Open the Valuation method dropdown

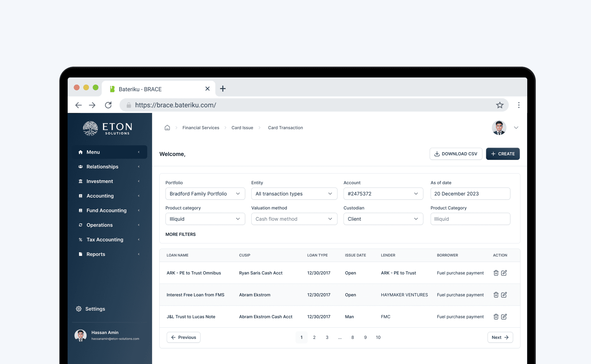[x=294, y=219]
